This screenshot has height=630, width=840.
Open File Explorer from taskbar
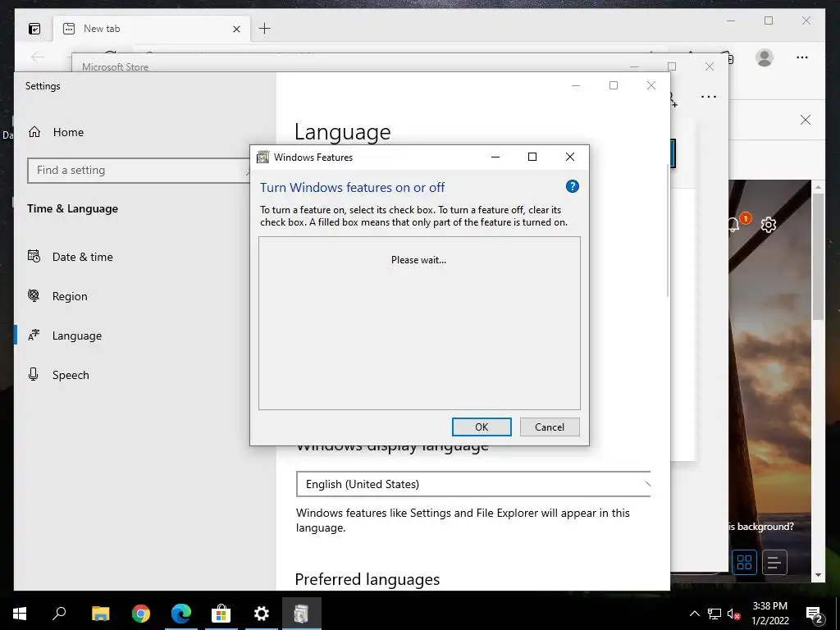tap(100, 614)
